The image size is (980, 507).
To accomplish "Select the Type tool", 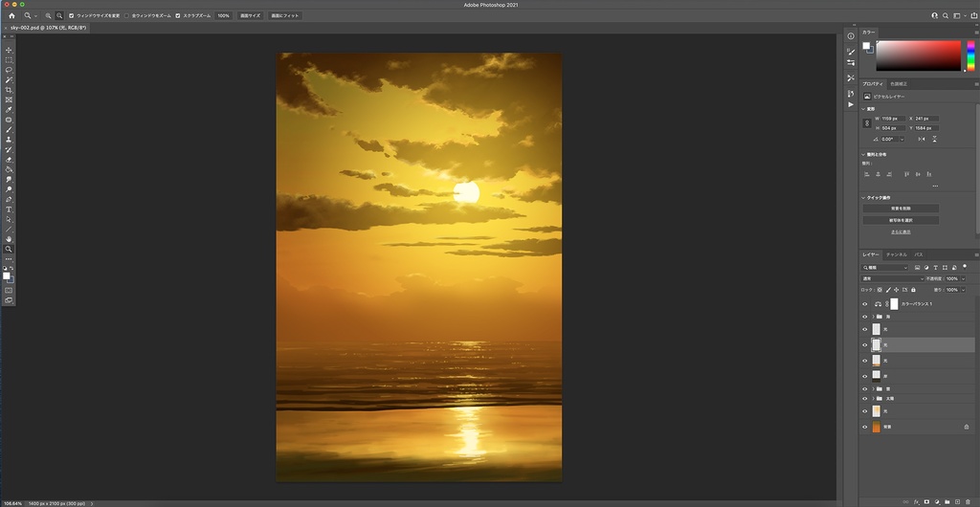I will click(x=9, y=209).
